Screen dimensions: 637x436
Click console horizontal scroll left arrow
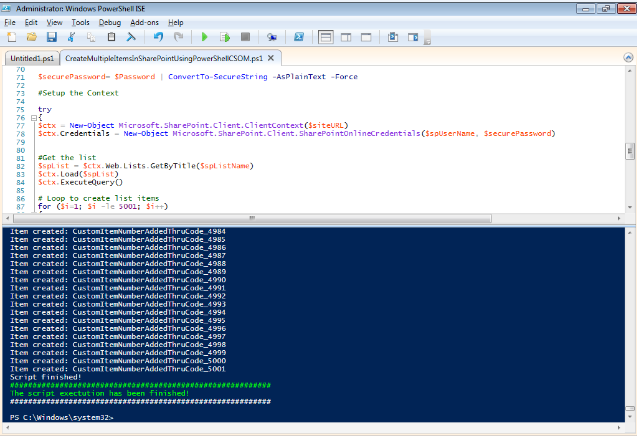[8, 427]
